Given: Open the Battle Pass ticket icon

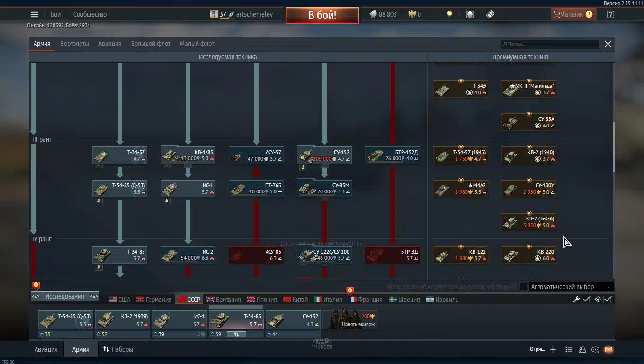Looking at the screenshot, I should (x=491, y=14).
